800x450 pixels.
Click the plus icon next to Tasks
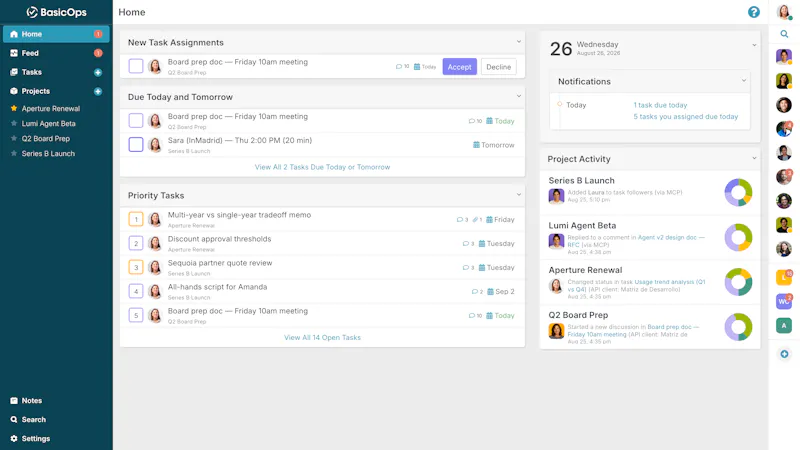coord(98,72)
